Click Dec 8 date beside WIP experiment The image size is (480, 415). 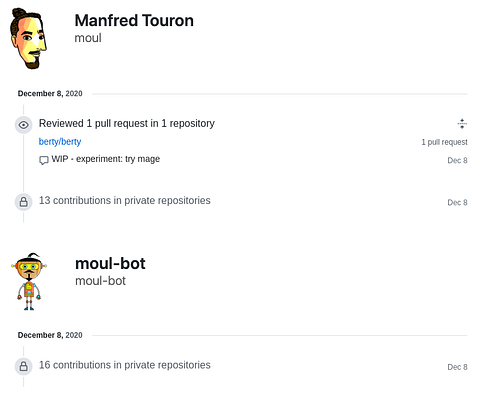(457, 160)
